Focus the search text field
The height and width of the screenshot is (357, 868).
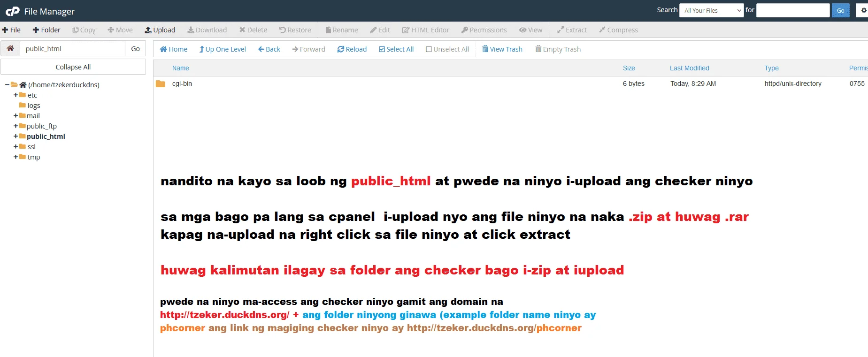point(793,10)
